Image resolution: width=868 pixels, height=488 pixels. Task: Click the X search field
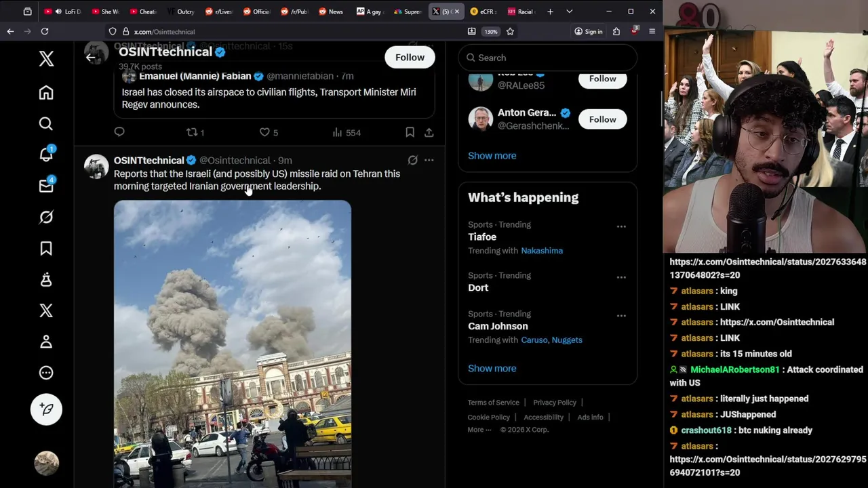(547, 58)
